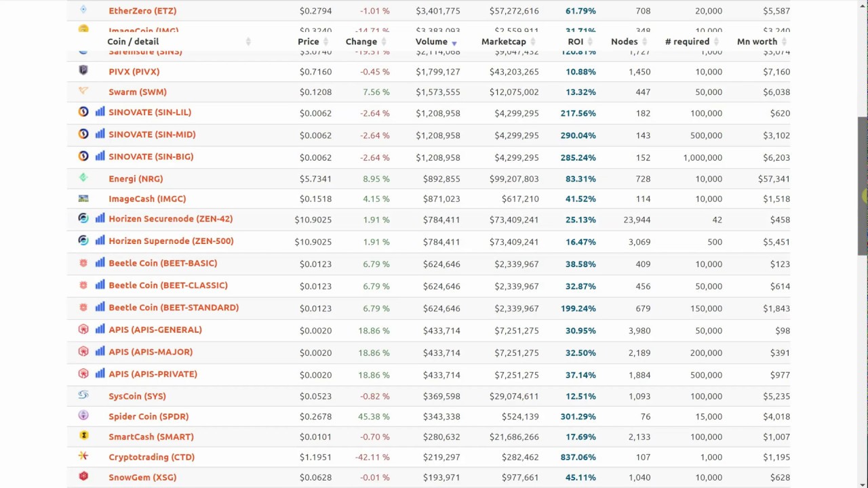Open the bar chart icon for Horizen Securenode (ZEN-42)

(100, 218)
